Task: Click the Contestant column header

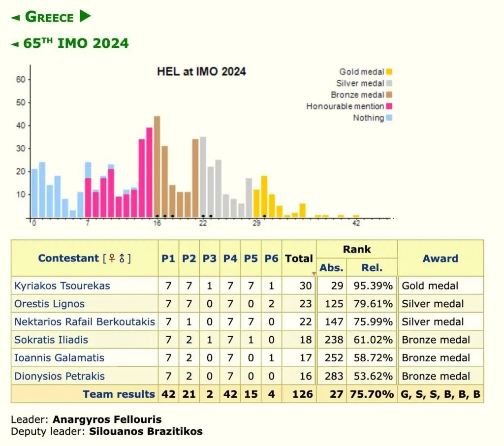Action: tap(69, 258)
